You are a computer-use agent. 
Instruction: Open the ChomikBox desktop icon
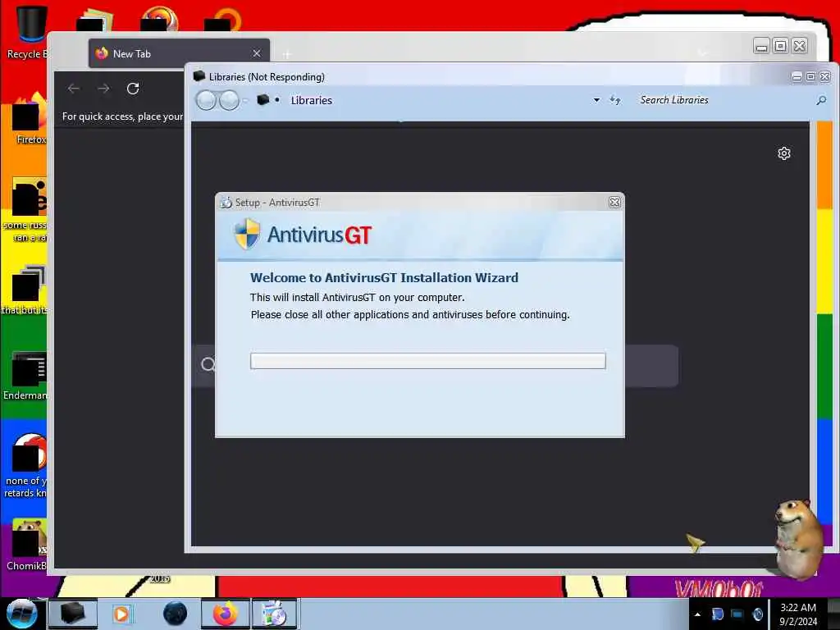[x=27, y=546]
